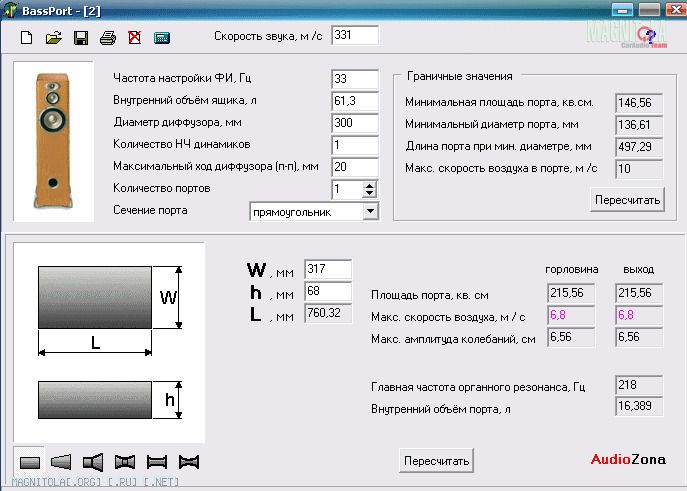Viewport: 687px width, 491px height.
Task: Open the calculator icon in toolbar
Action: point(161,38)
